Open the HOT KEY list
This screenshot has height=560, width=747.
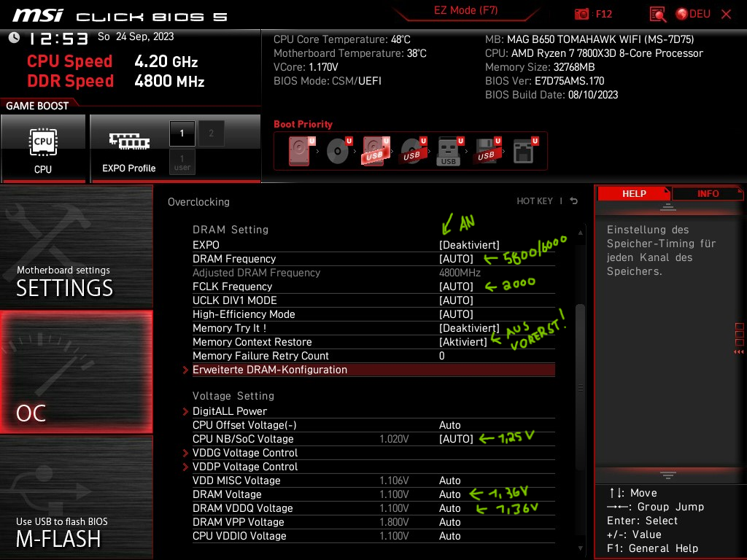tap(535, 201)
